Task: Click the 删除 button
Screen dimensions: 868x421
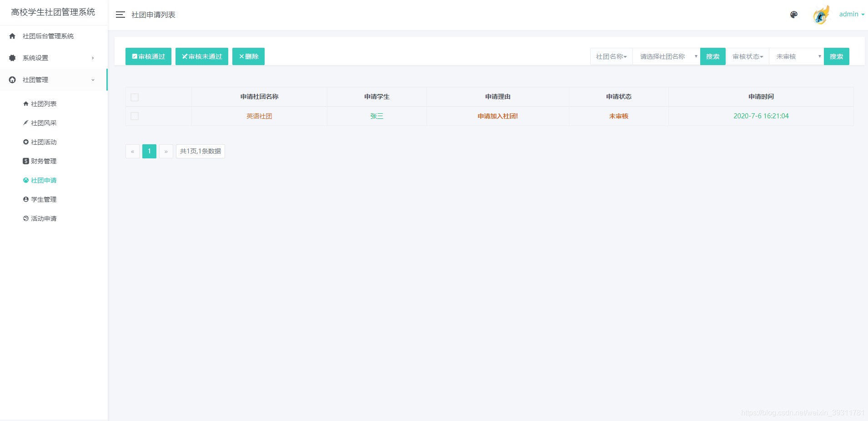Action: click(248, 56)
